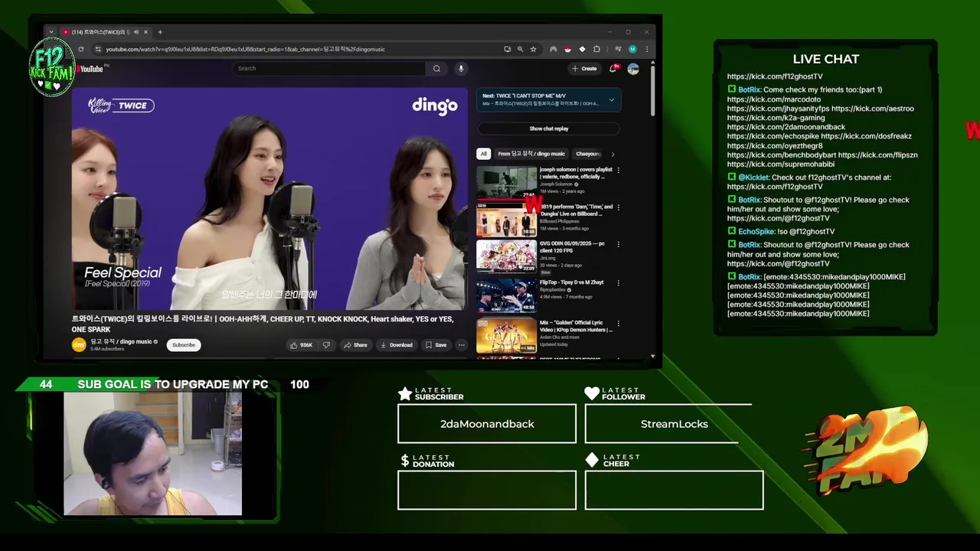This screenshot has width=980, height=551.
Task: Click @Kicklet username in live chat
Action: [753, 178]
